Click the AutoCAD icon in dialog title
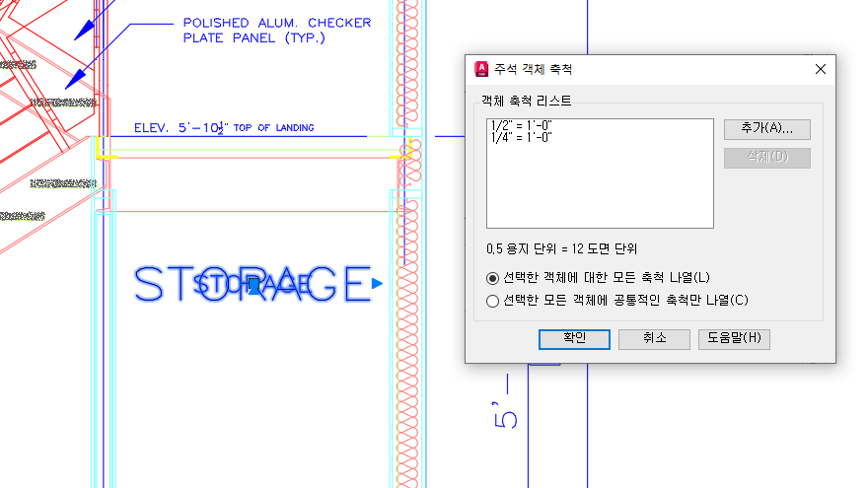Screen dimensions: 868x488 (x=481, y=69)
